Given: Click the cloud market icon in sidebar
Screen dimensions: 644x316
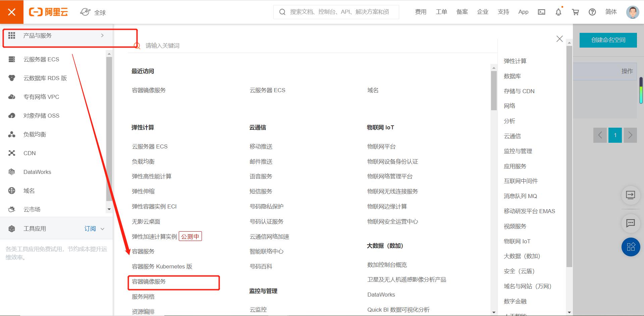Looking at the screenshot, I should tap(12, 209).
